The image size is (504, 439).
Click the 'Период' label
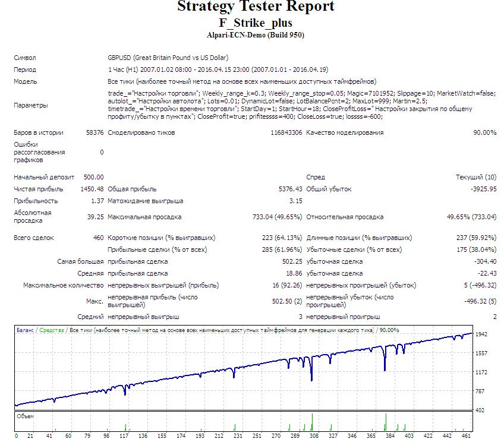25,70
